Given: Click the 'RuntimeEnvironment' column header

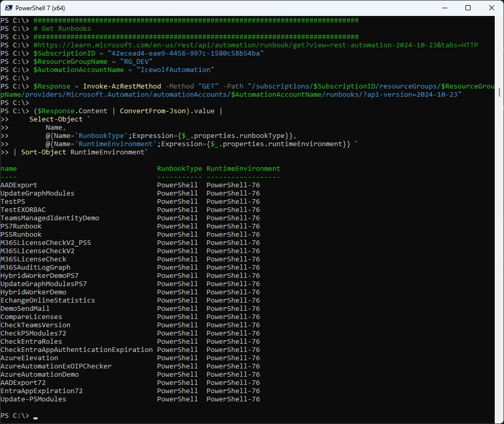Looking at the screenshot, I should (244, 169).
